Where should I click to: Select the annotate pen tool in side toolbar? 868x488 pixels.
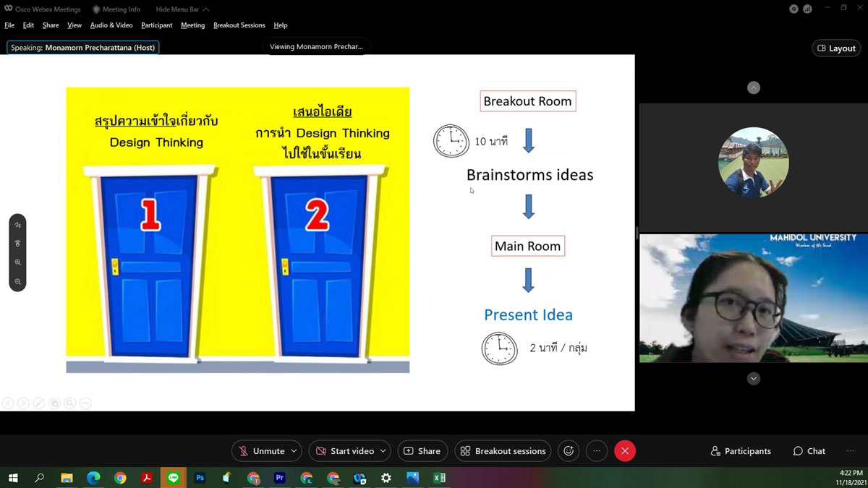17,226
